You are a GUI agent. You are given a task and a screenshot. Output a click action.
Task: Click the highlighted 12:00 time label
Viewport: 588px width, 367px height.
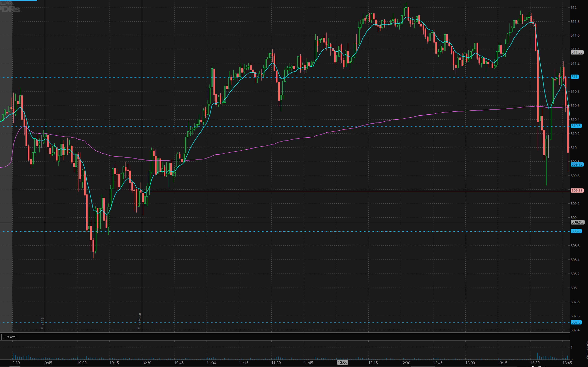tap(342, 362)
